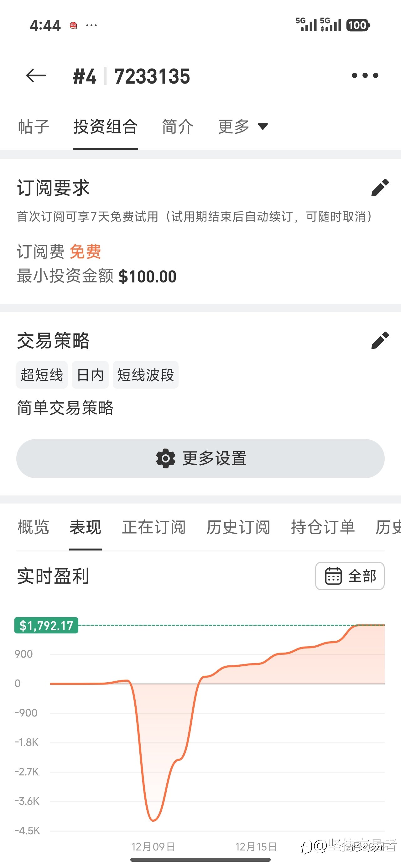Tap the 短线波段 strategy tag
Image resolution: width=401 pixels, height=868 pixels.
point(145,375)
